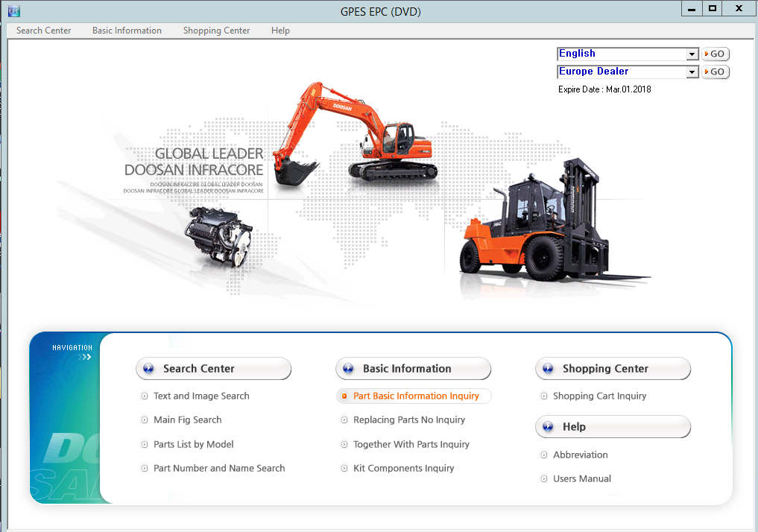758x532 pixels.
Task: Open Text and Image Search link
Action: [201, 396]
